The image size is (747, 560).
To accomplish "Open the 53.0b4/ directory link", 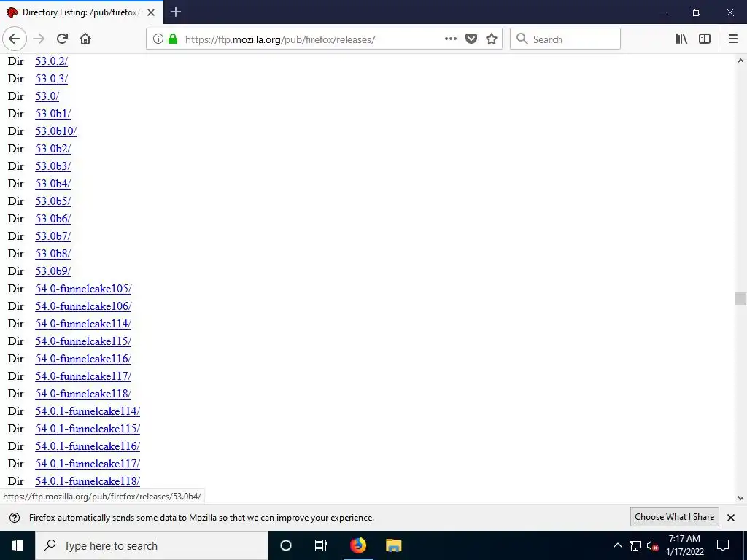I will pyautogui.click(x=53, y=184).
